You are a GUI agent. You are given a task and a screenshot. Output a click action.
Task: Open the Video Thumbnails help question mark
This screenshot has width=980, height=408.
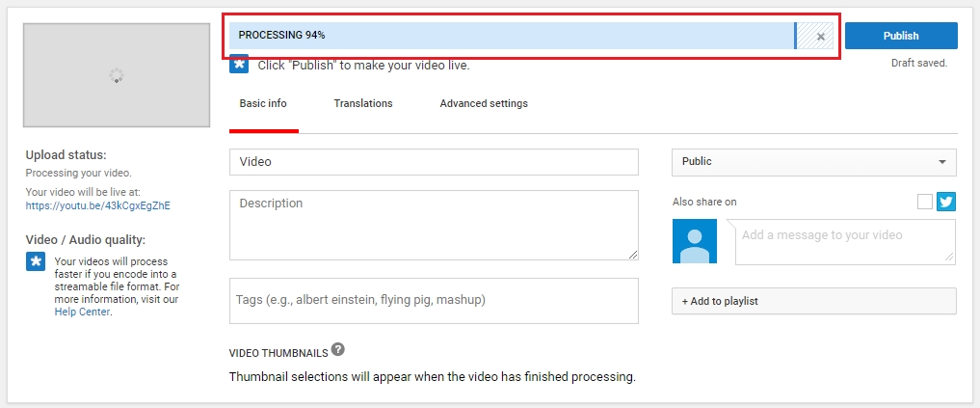tap(338, 349)
